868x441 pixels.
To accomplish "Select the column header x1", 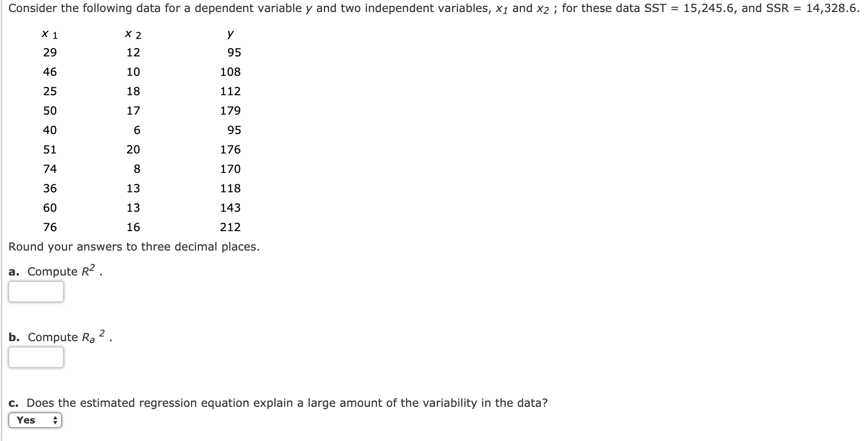I will pyautogui.click(x=50, y=33).
